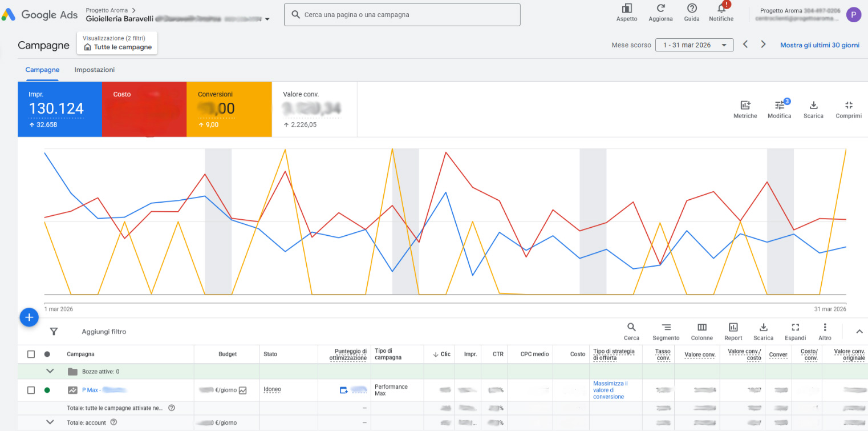Image resolution: width=868 pixels, height=431 pixels.
Task: Open the Aspetto appearance icon
Action: coord(627,9)
